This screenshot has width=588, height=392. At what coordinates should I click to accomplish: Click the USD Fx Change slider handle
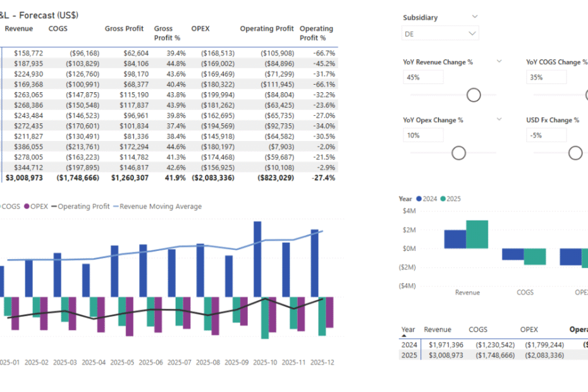(575, 153)
